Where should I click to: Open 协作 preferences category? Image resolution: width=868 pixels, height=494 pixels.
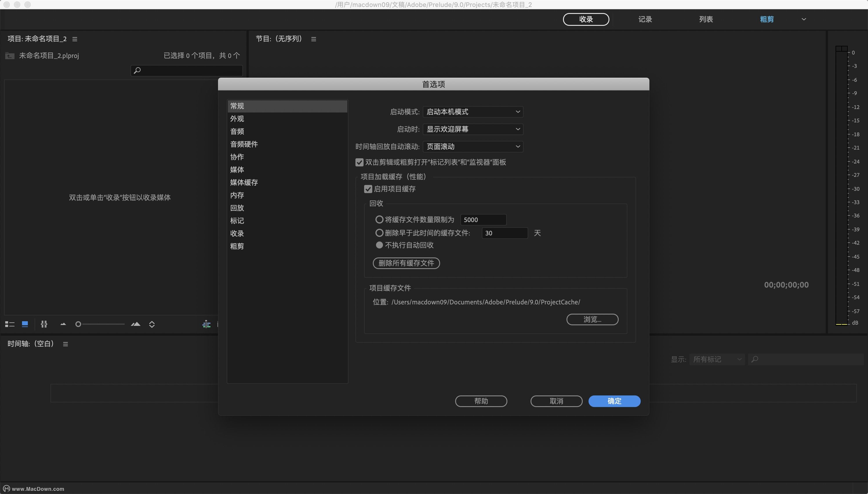coord(287,157)
